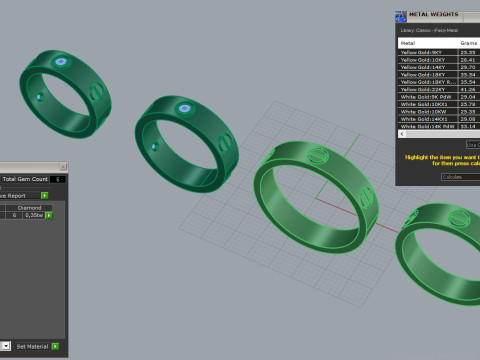The image size is (480, 360).
Task: Select Yellow Gold:18KY R... row
Action: click(x=439, y=82)
